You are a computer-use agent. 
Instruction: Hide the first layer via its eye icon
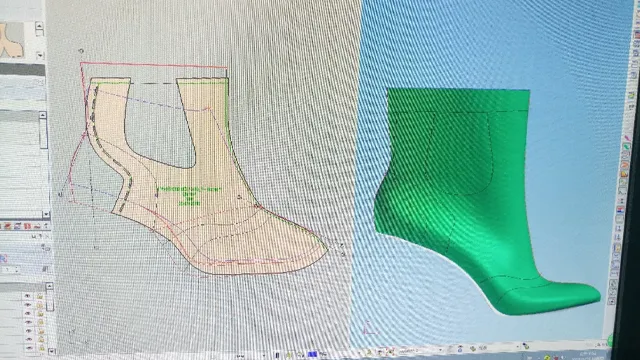coord(28,296)
